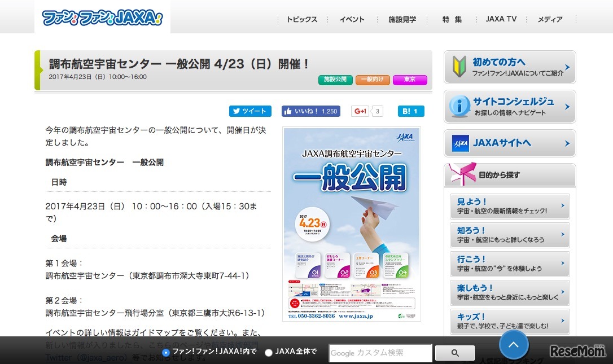Open the JAXA TV tab
This screenshot has width=613, height=364.
pos(501,19)
